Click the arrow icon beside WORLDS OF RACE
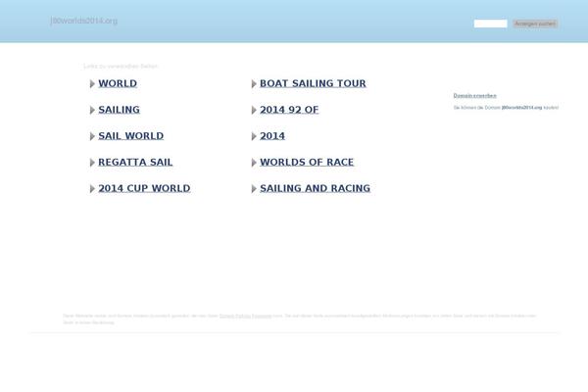Image resolution: width=588 pixels, height=392 pixels. [x=254, y=163]
